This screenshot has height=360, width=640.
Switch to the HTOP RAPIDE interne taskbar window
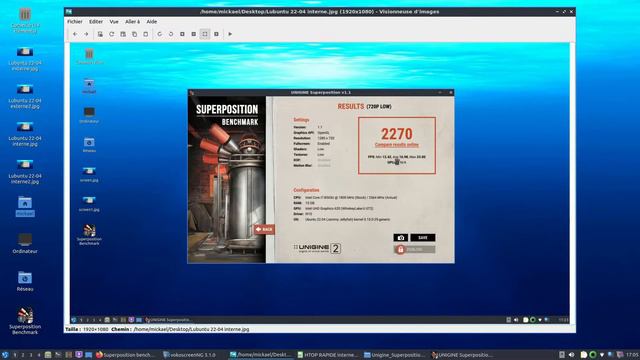tap(327, 355)
